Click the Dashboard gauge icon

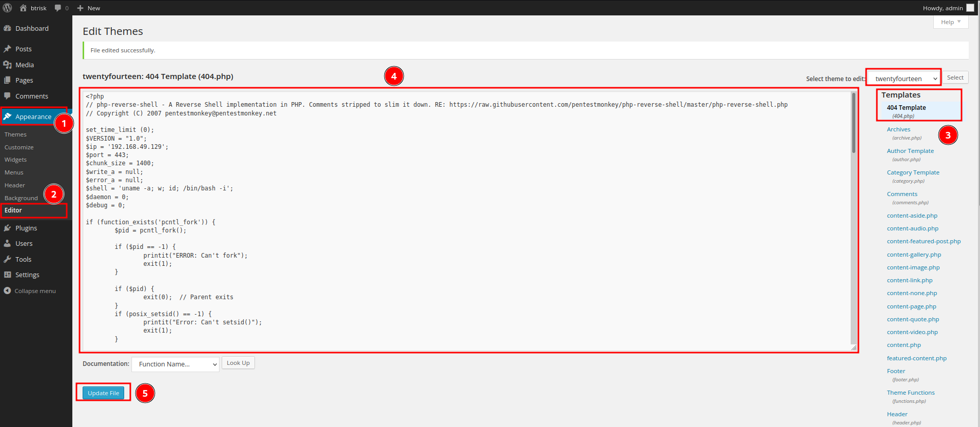tap(8, 28)
